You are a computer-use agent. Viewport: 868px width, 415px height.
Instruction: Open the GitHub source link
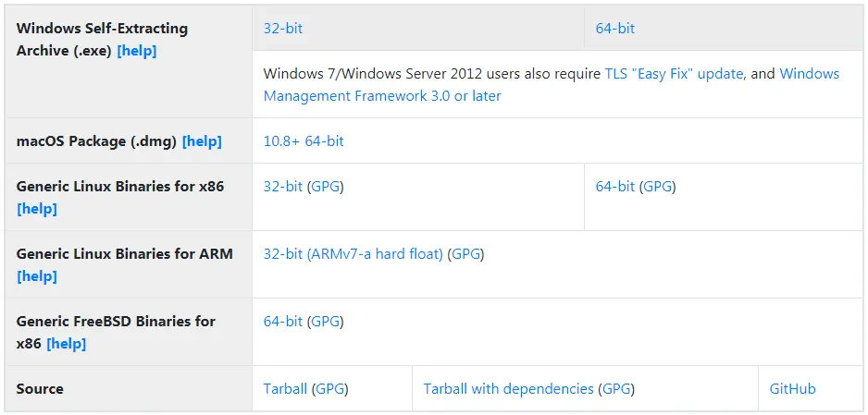tap(792, 389)
